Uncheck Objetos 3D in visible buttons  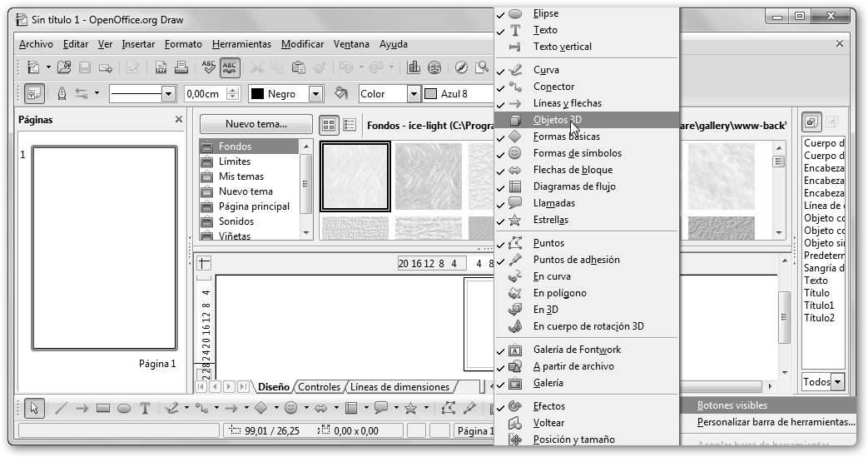tap(557, 120)
